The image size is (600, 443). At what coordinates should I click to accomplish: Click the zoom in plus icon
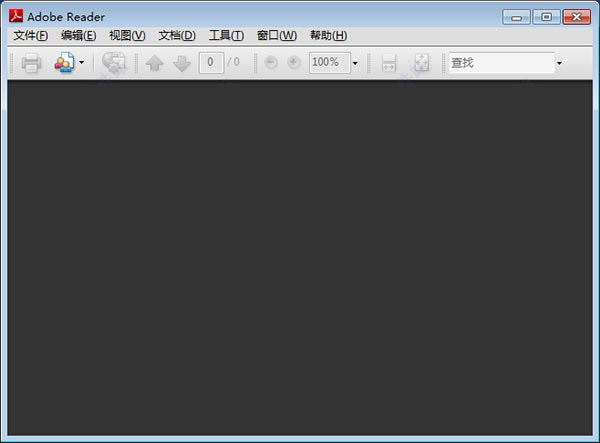pyautogui.click(x=294, y=62)
